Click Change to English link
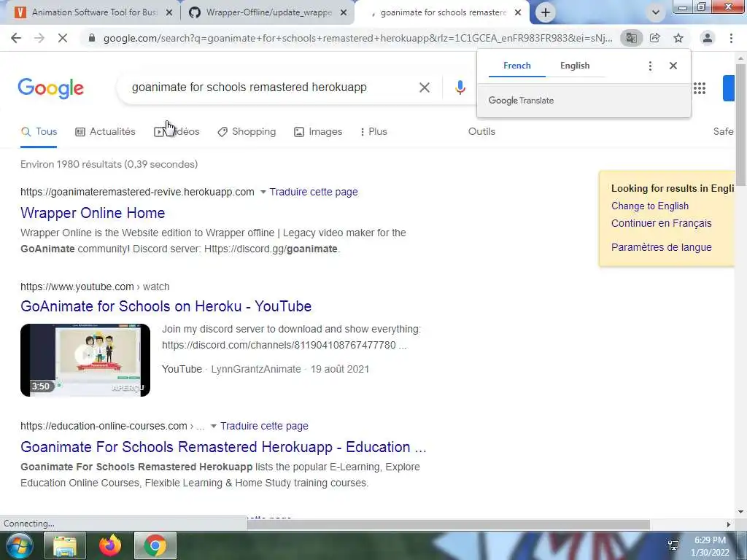747x560 pixels. [650, 206]
